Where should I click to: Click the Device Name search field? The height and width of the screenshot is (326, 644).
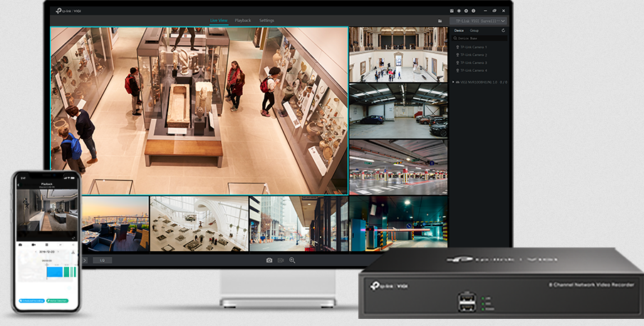coord(479,39)
